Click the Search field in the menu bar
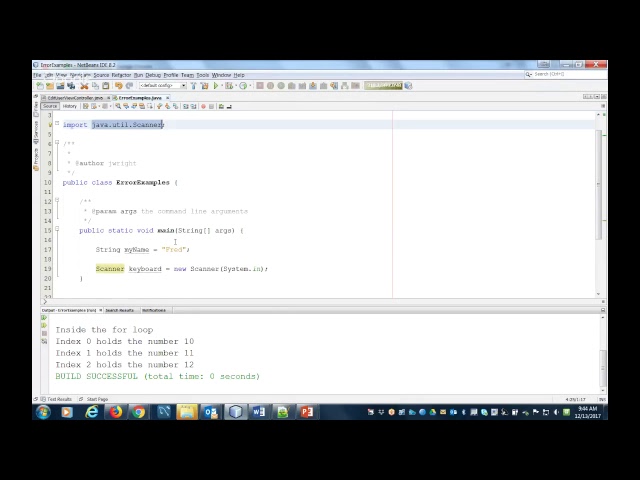 [x=565, y=74]
